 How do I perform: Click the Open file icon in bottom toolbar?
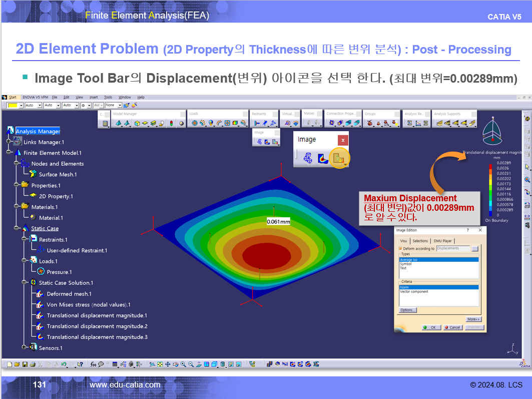(17, 364)
